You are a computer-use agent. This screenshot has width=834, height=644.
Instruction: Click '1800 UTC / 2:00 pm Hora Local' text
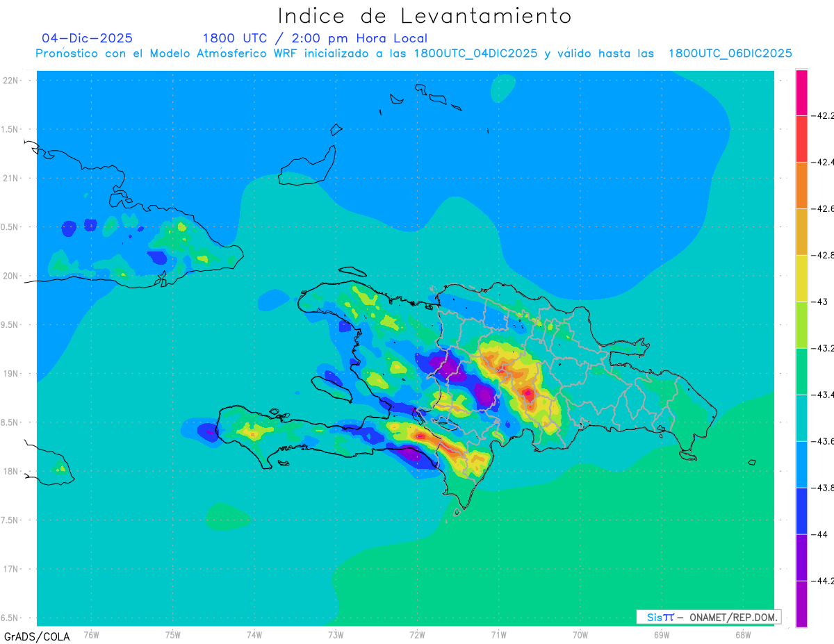click(315, 38)
